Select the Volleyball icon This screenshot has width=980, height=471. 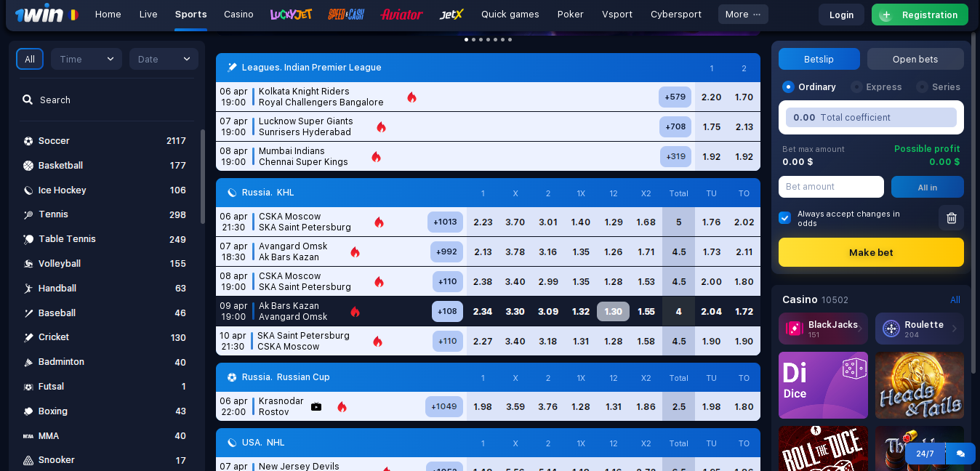coord(28,264)
